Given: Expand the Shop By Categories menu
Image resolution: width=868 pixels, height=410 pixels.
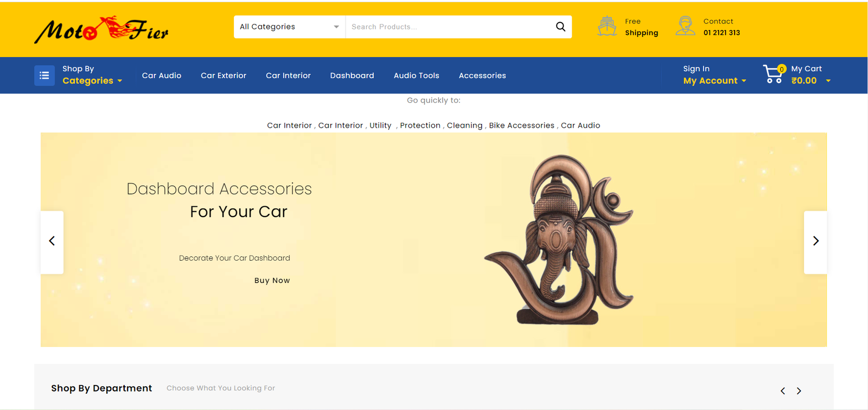Looking at the screenshot, I should 92,80.
